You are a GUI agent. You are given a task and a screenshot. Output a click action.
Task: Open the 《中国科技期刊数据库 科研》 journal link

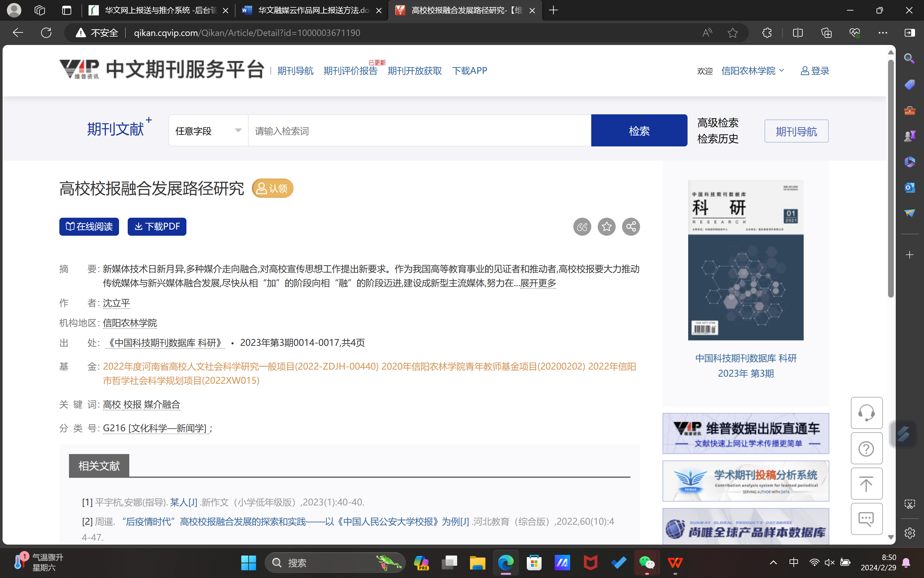pyautogui.click(x=165, y=343)
